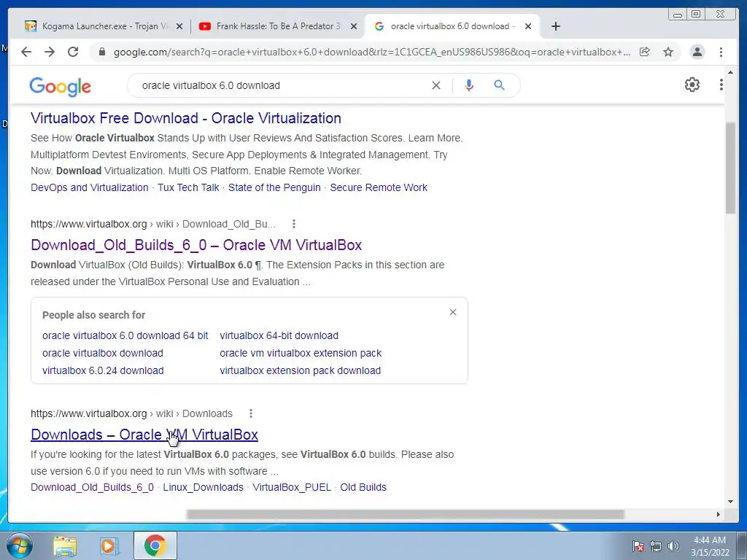Search virtualbox 6.0.24 download suggestion
This screenshot has height=560, width=747.
tap(103, 370)
